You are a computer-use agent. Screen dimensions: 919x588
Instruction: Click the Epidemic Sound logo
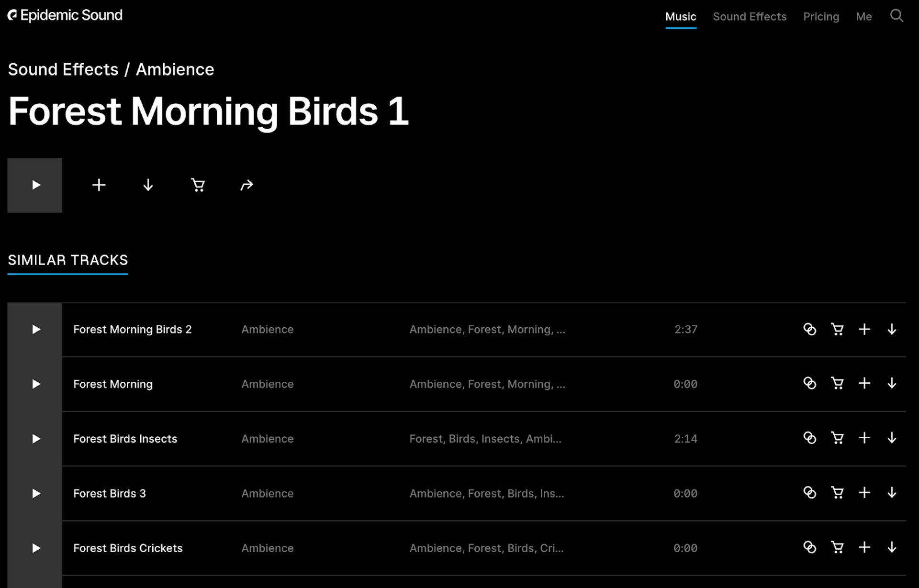click(x=65, y=15)
